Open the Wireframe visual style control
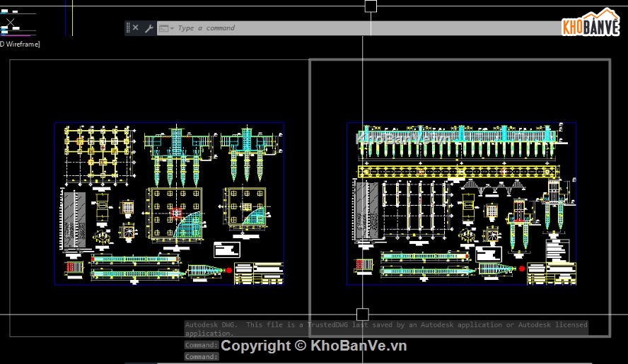 (x=20, y=44)
